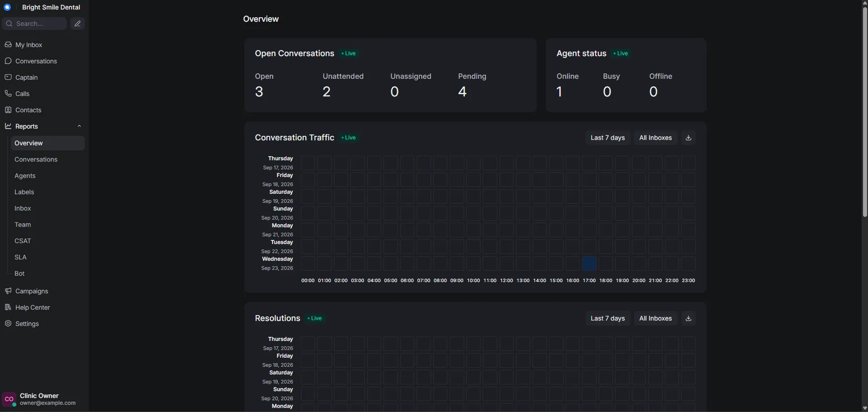Viewport: 868px width, 412px height.
Task: Click the Campaigns megaphone icon
Action: [8, 291]
